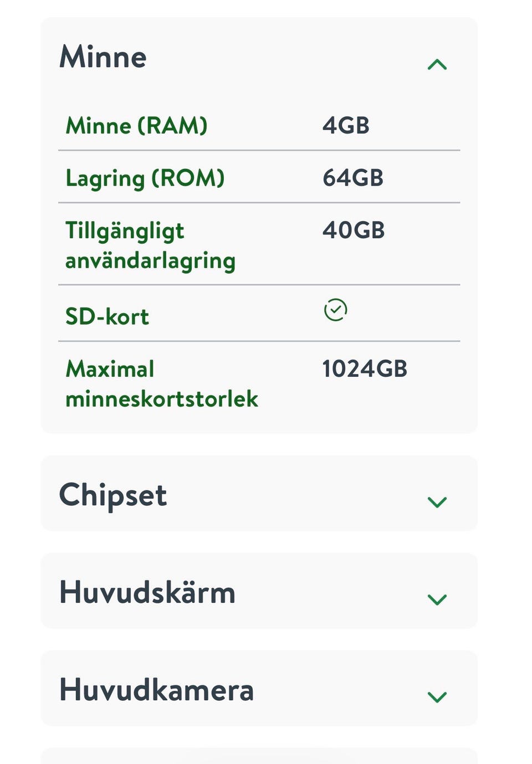The image size is (532, 764).
Task: Open the Huvudskärm heading
Action: [147, 592]
